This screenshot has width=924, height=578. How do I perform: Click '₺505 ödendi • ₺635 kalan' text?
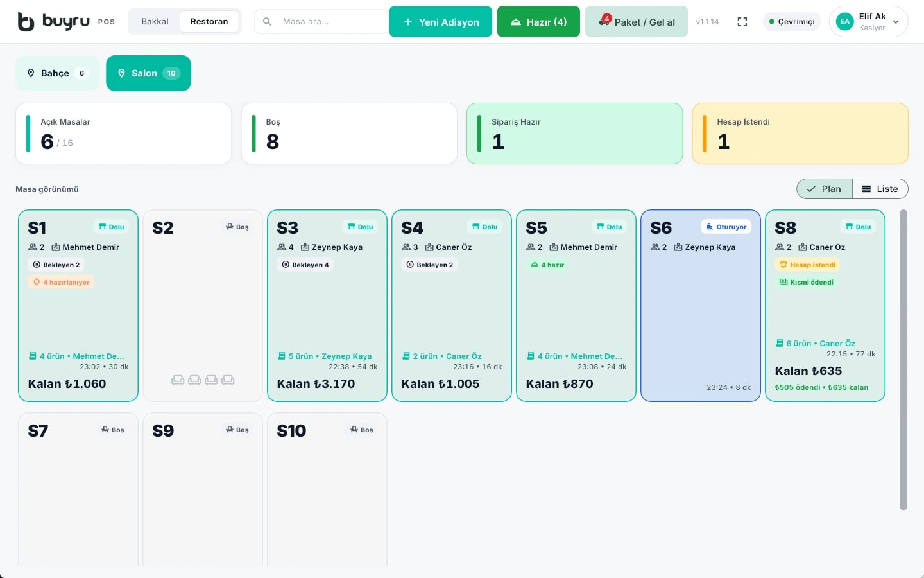[x=821, y=387]
